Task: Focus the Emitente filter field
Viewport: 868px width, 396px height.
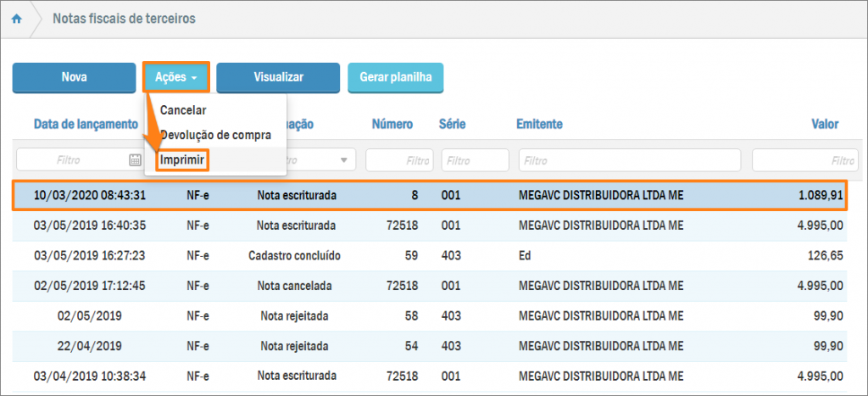Action: [629, 159]
